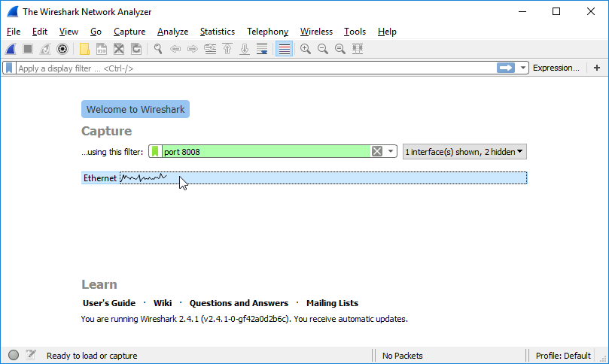
Task: Reset text to normal size icon
Action: coord(340,49)
